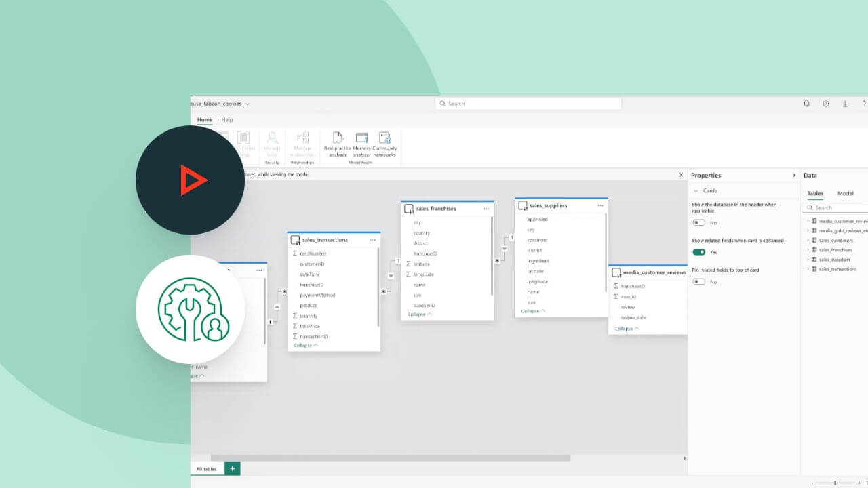Open the Help ribbon tab
The width and height of the screenshot is (868, 488).
227,120
